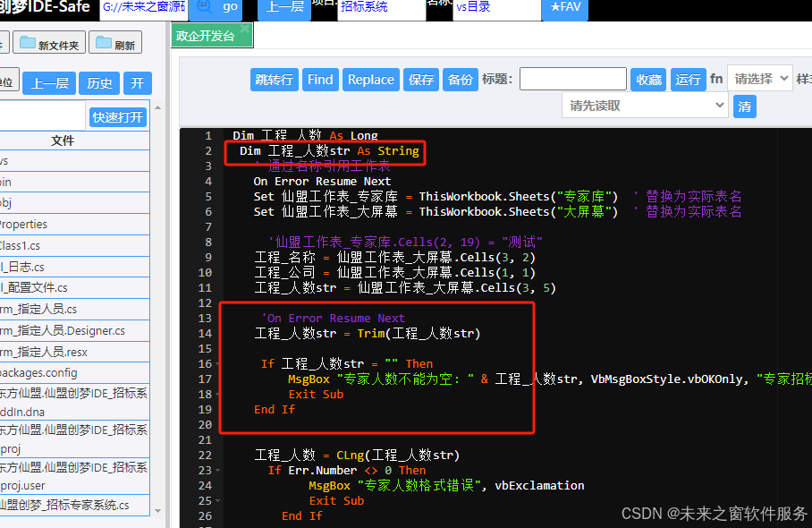Click the 招标系统 project field
The height and width of the screenshot is (528, 812).
(381, 9)
